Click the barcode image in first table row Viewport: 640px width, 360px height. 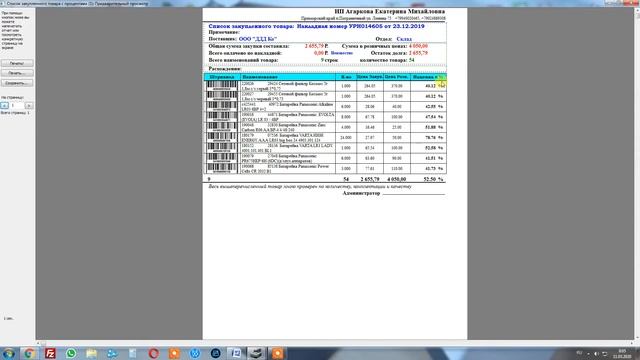click(222, 85)
